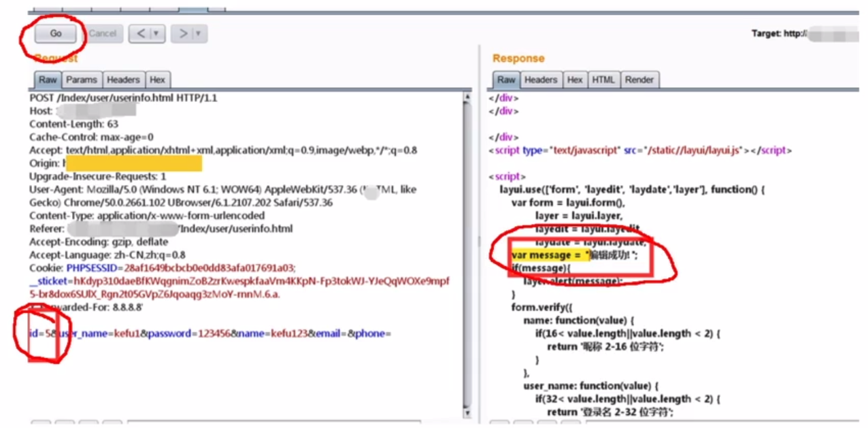868x428 pixels.
Task: Select the Raw tab in Request panel
Action: tap(48, 80)
